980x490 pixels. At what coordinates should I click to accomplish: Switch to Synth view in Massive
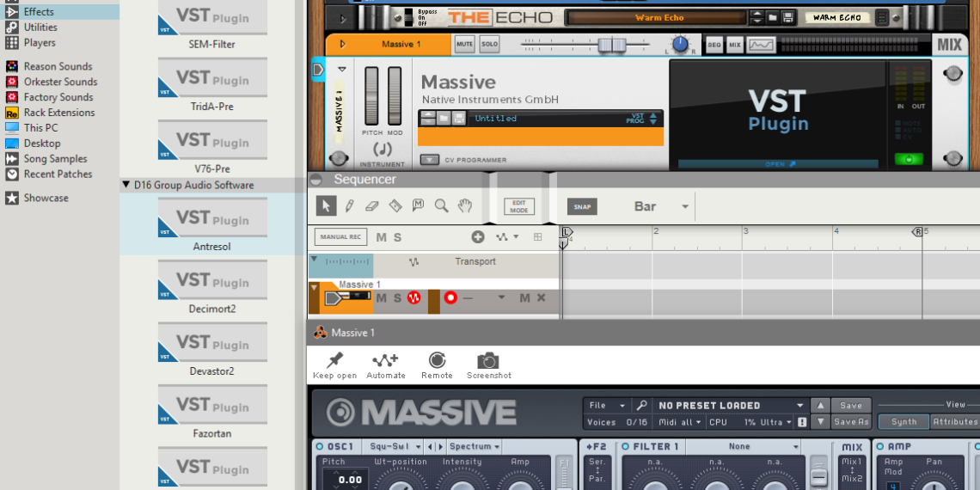tap(903, 422)
